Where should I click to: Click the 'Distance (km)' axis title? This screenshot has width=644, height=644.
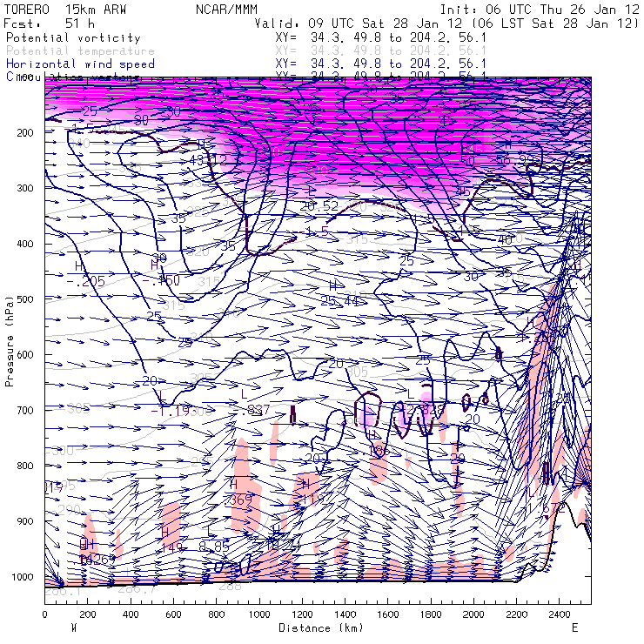click(321, 628)
